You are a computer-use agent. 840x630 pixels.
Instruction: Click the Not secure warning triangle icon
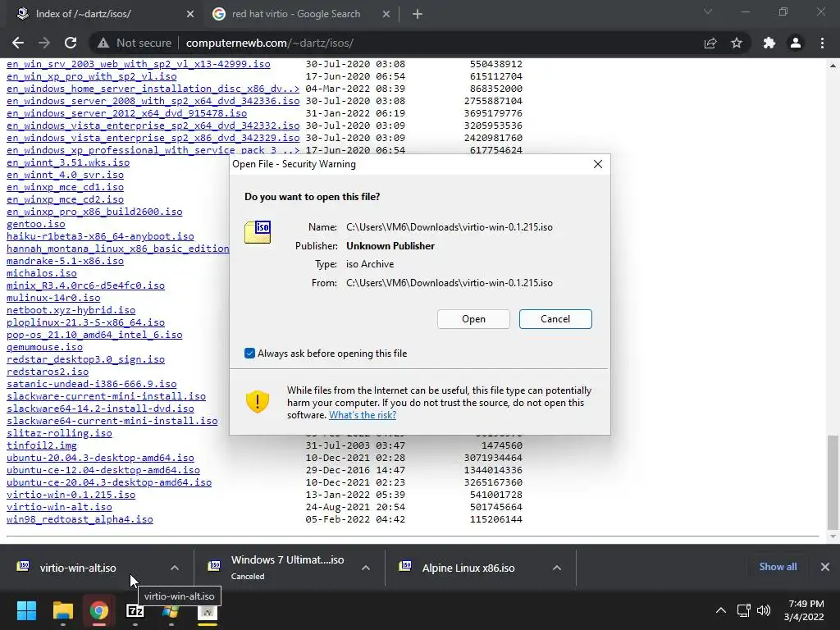(x=103, y=43)
